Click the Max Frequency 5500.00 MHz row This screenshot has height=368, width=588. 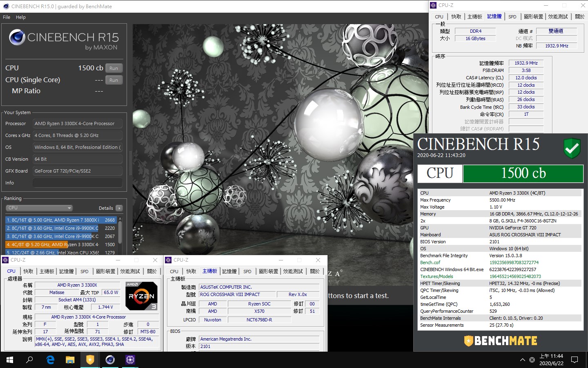tap(500, 200)
